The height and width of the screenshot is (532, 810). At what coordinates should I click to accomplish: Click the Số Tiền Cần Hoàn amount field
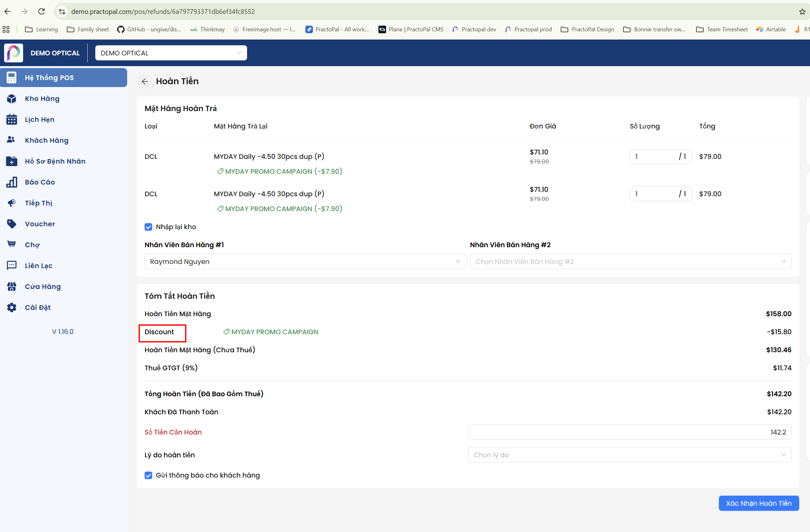pyautogui.click(x=630, y=432)
